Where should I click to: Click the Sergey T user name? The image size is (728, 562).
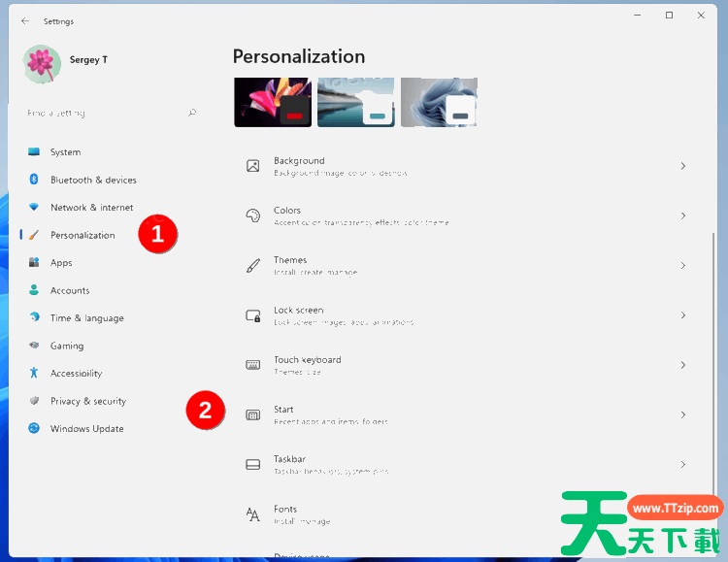[88, 59]
